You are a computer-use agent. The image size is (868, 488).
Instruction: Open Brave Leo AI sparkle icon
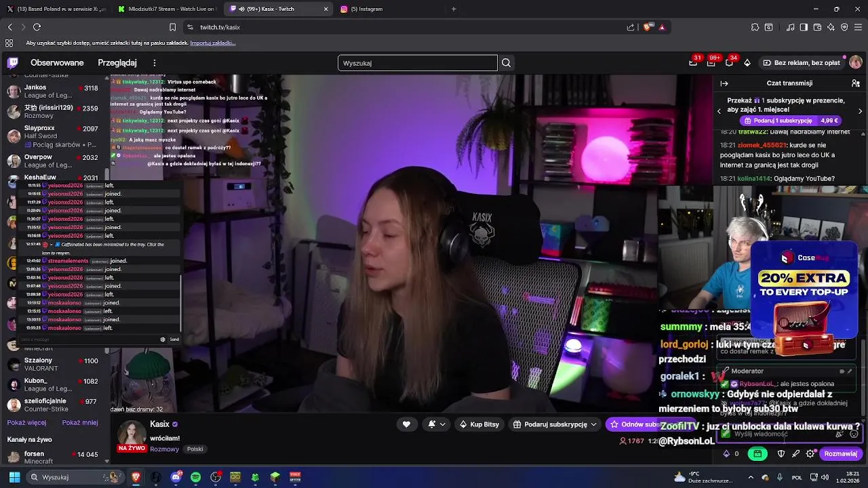point(831,27)
